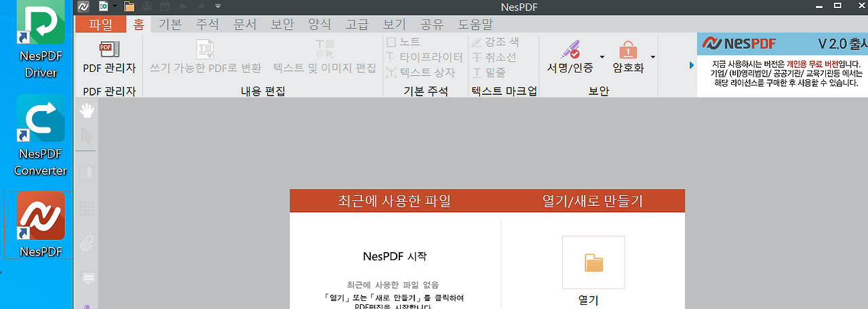The image size is (868, 309).
Task: Select the 밑줄 underline tool
Action: [489, 73]
